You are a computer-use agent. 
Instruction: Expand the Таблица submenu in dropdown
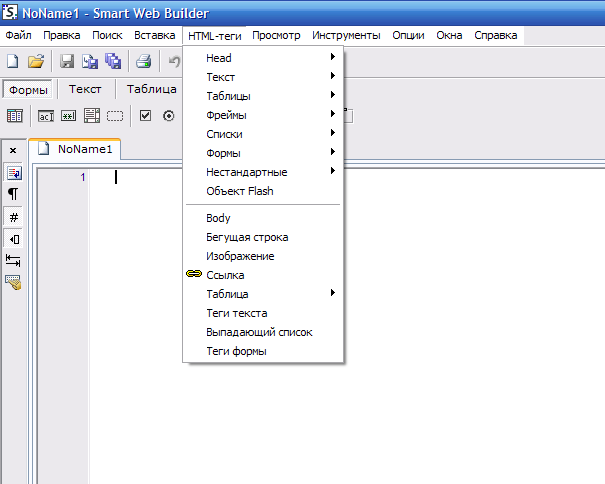click(x=263, y=294)
